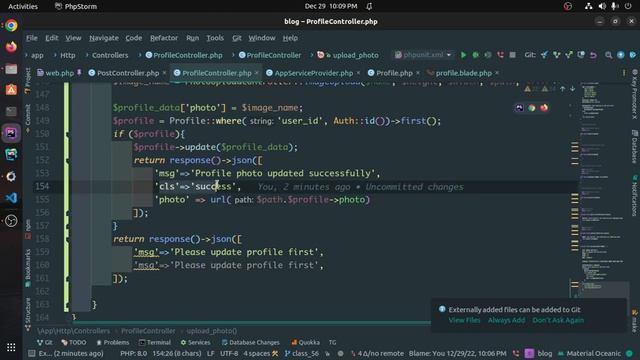Change the LF line separator in status bar
Image resolution: width=640 pixels, height=360 pixels.
(x=211, y=353)
